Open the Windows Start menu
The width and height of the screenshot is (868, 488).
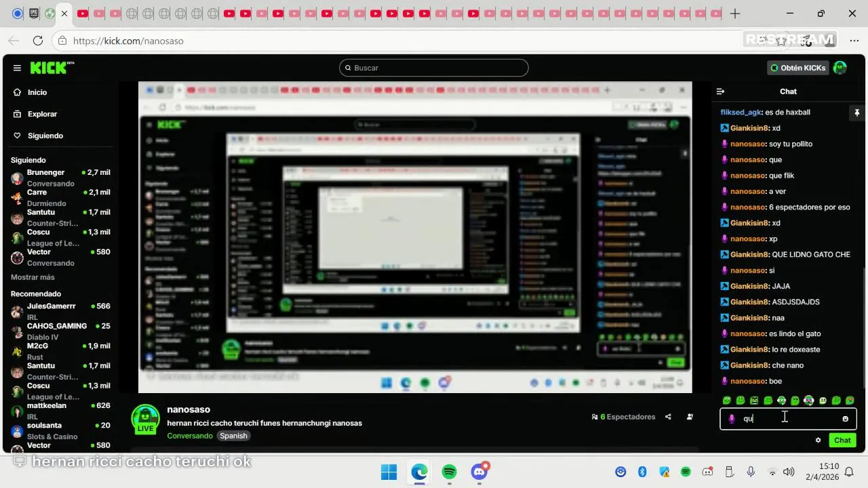pyautogui.click(x=389, y=472)
